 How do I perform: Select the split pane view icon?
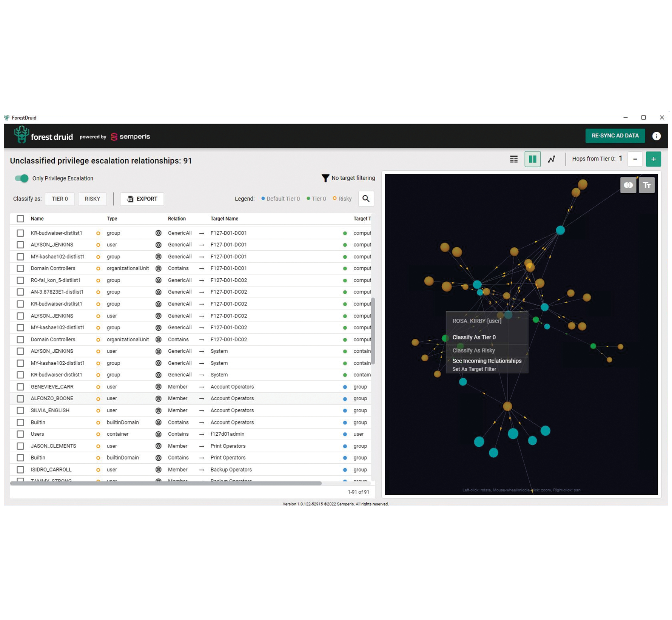tap(532, 159)
